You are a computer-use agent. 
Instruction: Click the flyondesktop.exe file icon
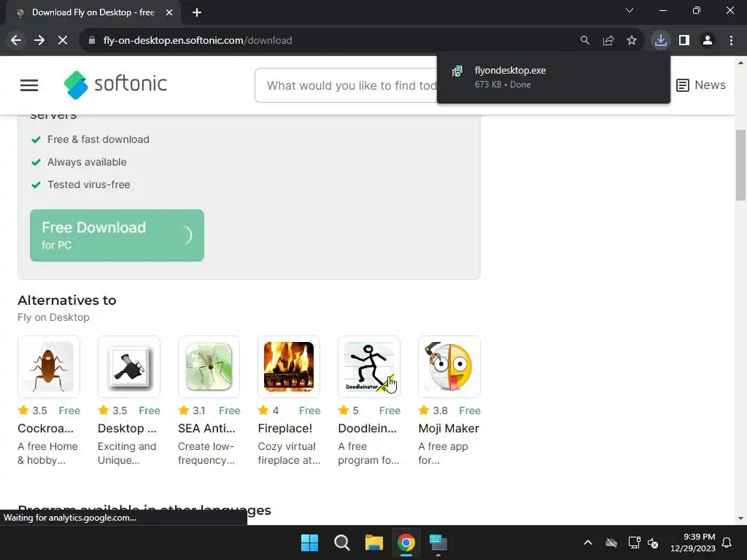(x=457, y=71)
